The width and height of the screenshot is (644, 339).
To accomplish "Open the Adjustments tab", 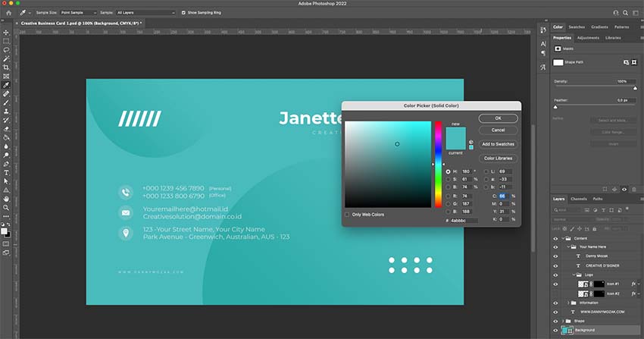I will [588, 38].
